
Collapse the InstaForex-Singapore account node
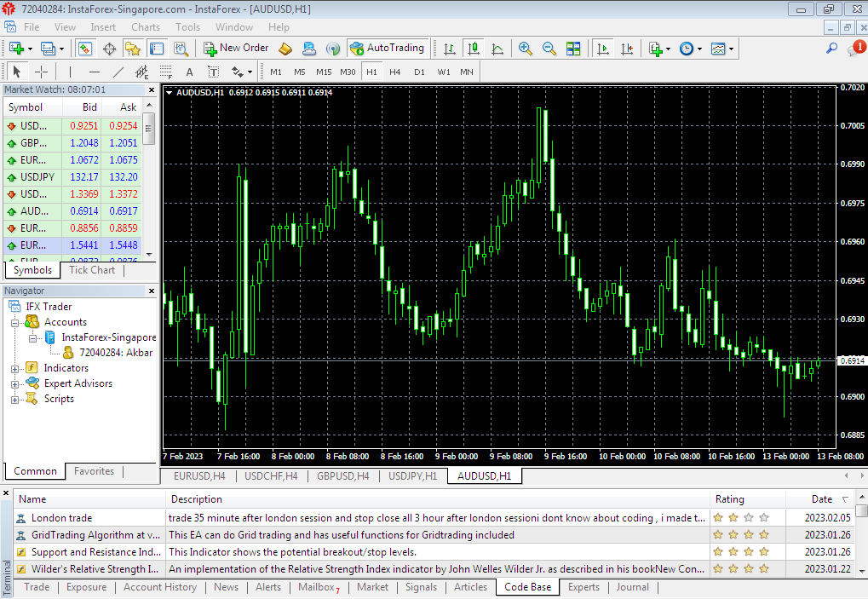tap(32, 338)
